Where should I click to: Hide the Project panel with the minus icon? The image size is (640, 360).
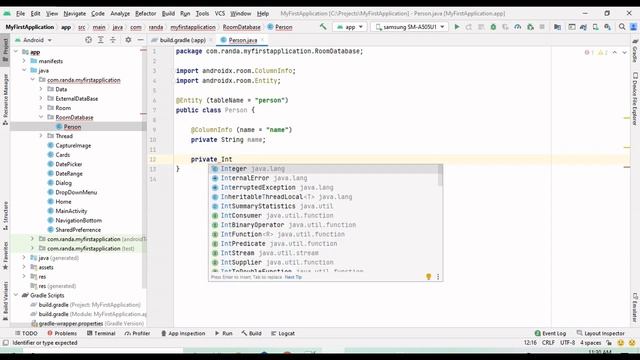[140, 40]
